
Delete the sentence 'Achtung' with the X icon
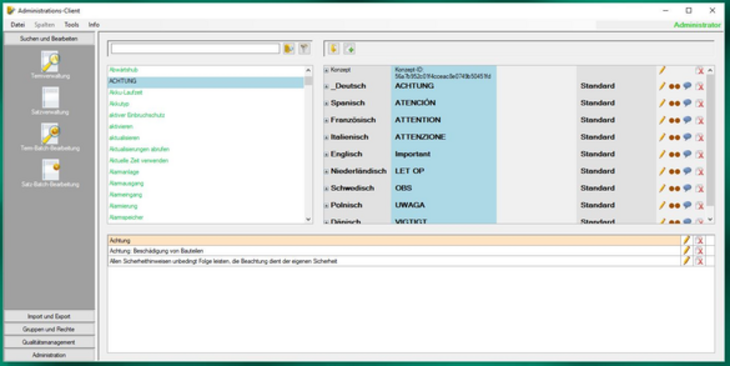[x=699, y=241]
